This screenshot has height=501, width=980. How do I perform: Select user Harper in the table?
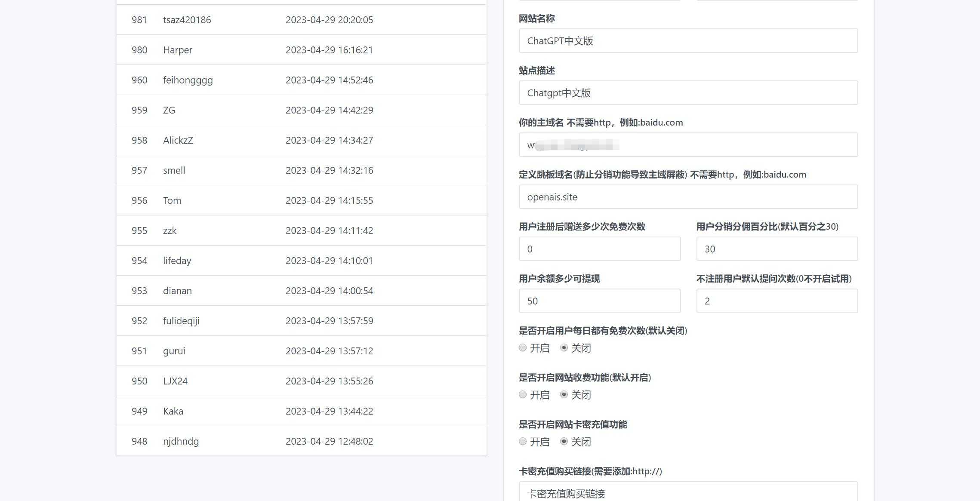[301, 50]
